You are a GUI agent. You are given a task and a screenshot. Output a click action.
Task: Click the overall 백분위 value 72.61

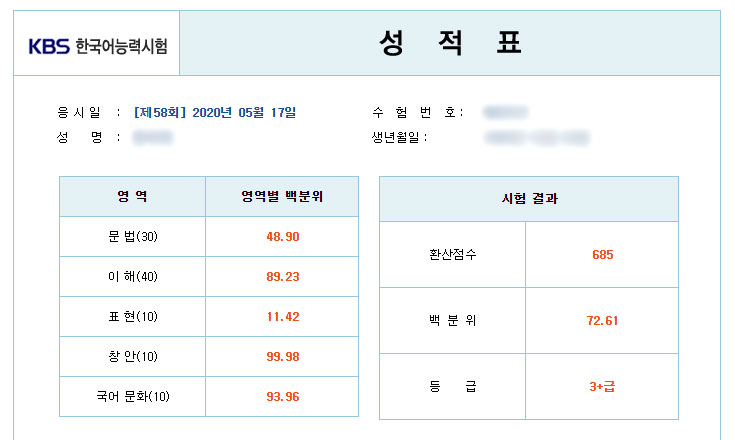click(x=602, y=321)
